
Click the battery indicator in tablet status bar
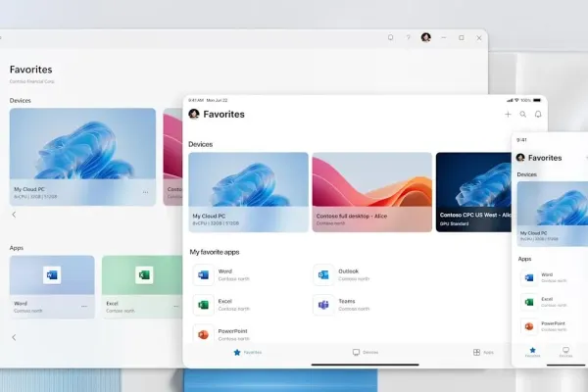(537, 100)
